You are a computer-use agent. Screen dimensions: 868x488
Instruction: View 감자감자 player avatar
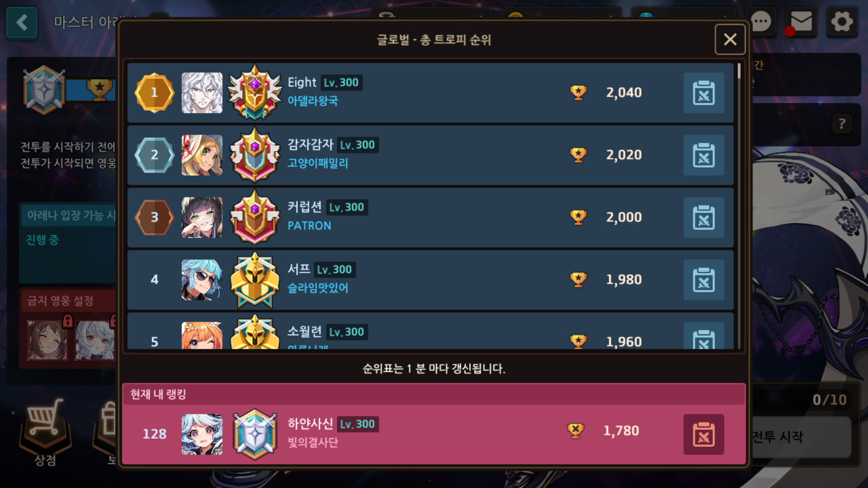click(202, 155)
